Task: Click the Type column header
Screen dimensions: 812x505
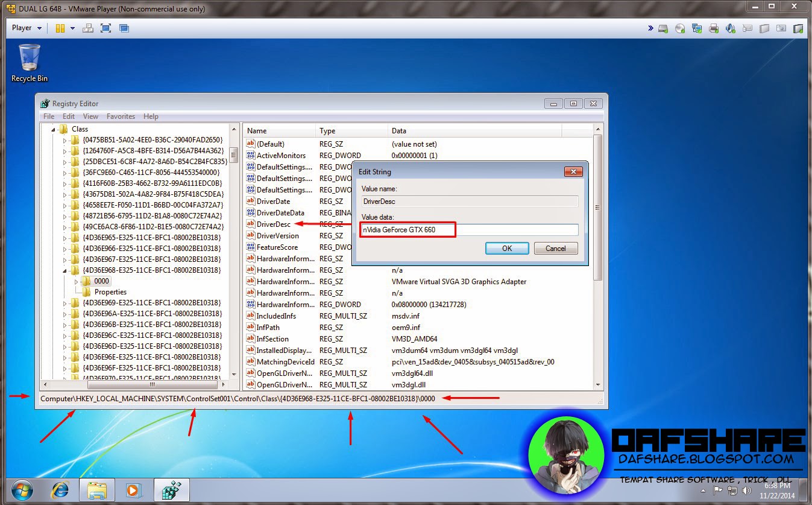Action: [352, 131]
